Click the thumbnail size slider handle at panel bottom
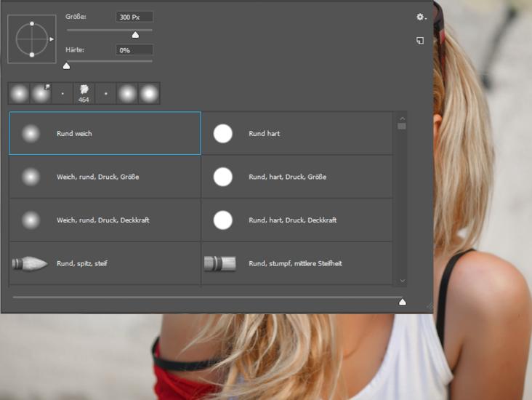Viewport: 532px width, 400px height. click(403, 302)
